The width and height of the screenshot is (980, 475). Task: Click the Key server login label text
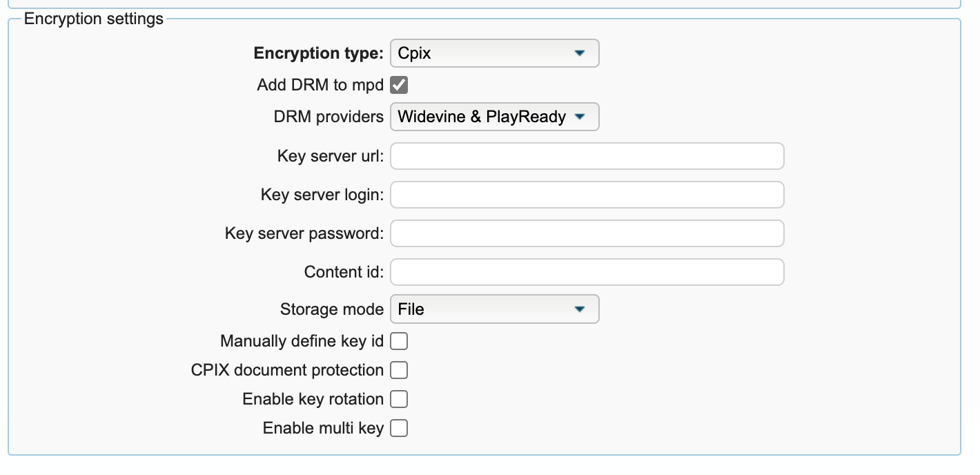(322, 195)
